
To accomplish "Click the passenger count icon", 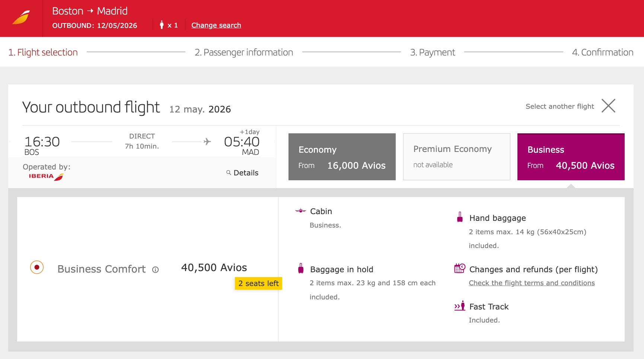I will [162, 25].
